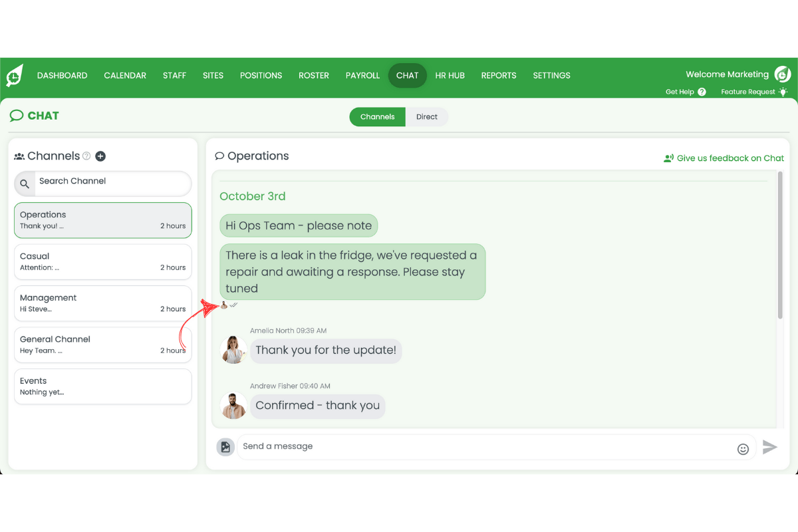The width and height of the screenshot is (798, 532).
Task: Open the emoji picker in the message bar
Action: pos(743,449)
